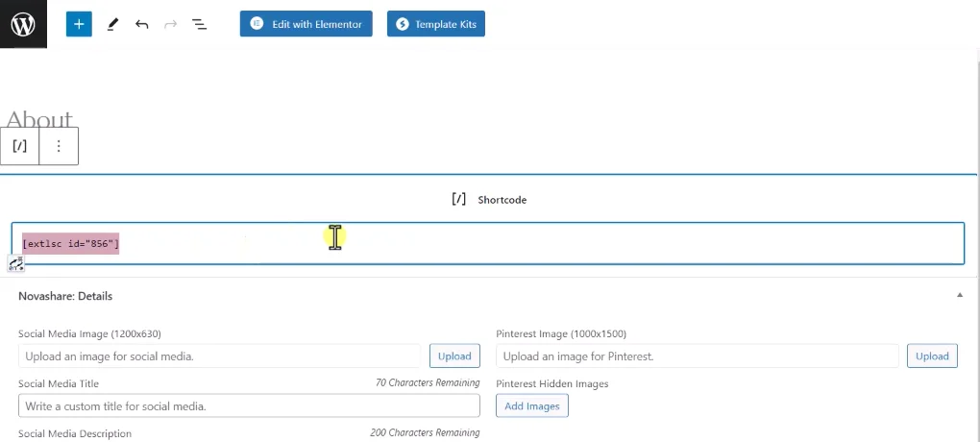Viewport: 980px width, 442px height.
Task: Select the pencil Tools icon
Action: pos(112,24)
